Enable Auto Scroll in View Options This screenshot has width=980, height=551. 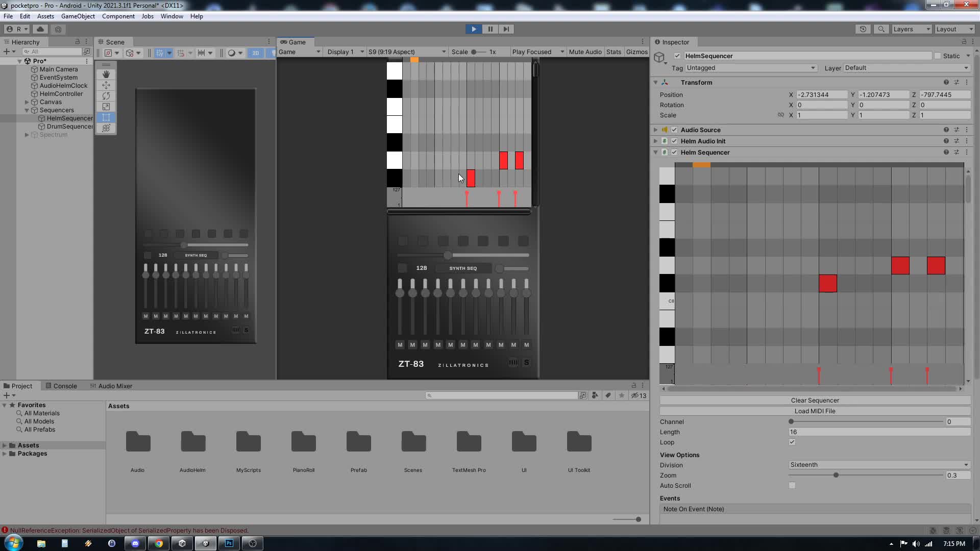[x=792, y=485]
